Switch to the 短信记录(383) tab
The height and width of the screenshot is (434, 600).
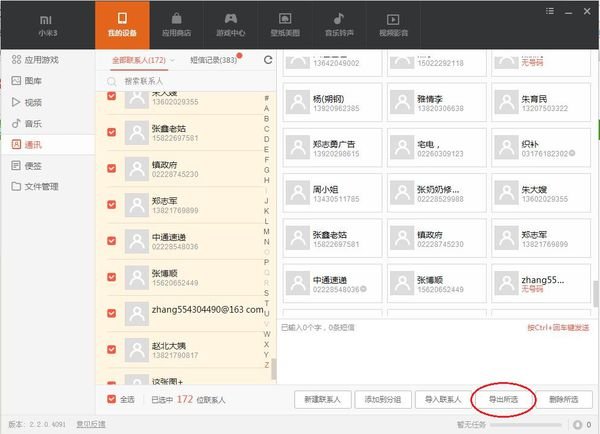tap(214, 60)
